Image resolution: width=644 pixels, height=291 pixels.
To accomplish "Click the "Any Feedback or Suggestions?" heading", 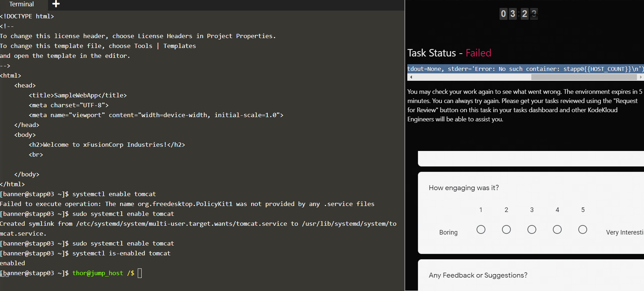I will click(x=478, y=275).
